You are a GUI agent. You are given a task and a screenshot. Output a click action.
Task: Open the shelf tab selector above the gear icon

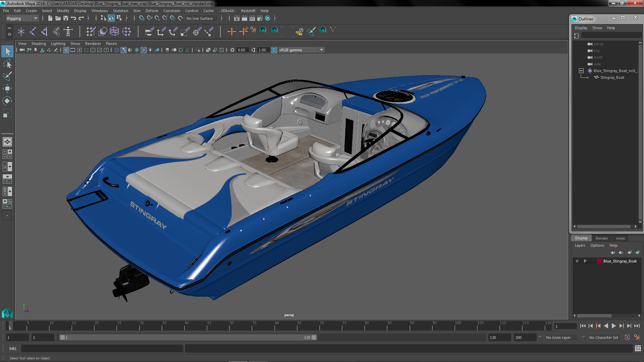point(9,28)
